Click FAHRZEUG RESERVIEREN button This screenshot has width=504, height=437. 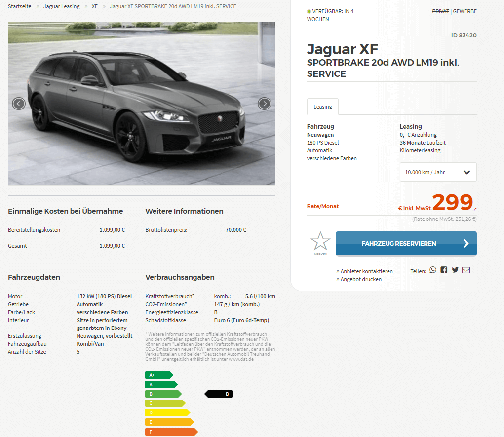coord(406,243)
